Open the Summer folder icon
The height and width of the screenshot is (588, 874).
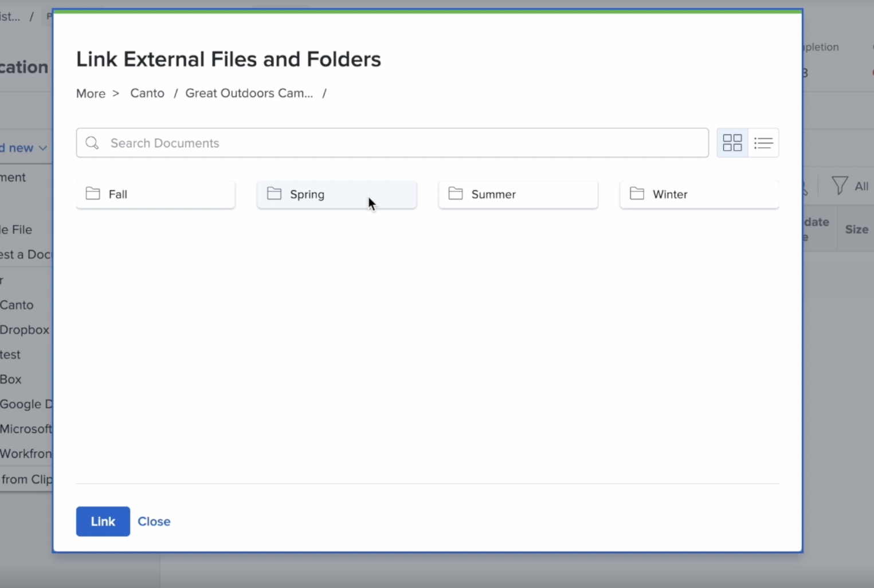click(455, 194)
